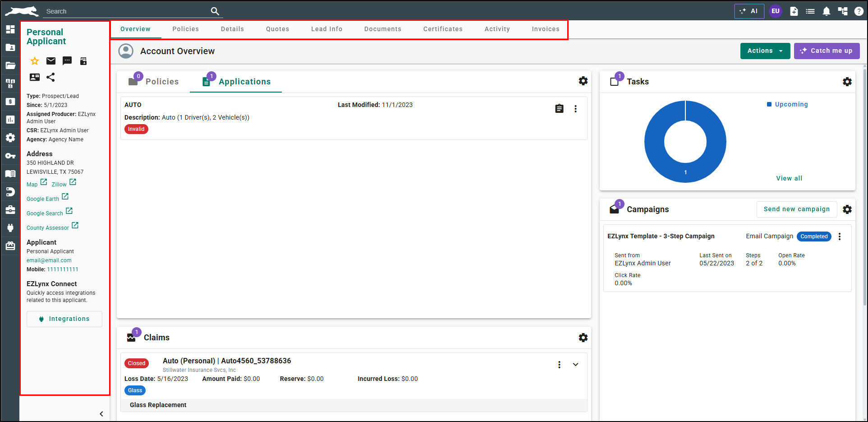Open the Invoices tab

(546, 29)
